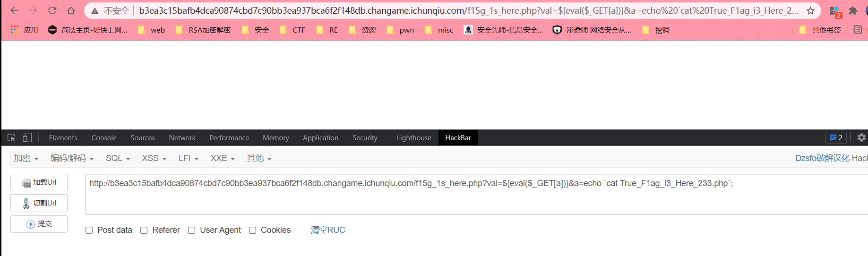The width and height of the screenshot is (868, 256).
Task: Click the not-secure warning icon
Action: tap(95, 11)
